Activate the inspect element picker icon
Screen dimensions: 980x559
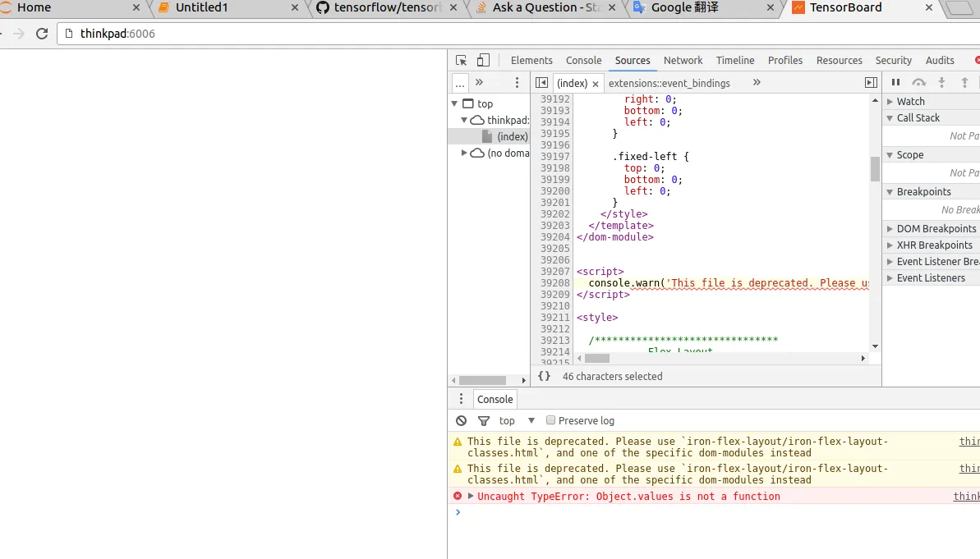462,61
